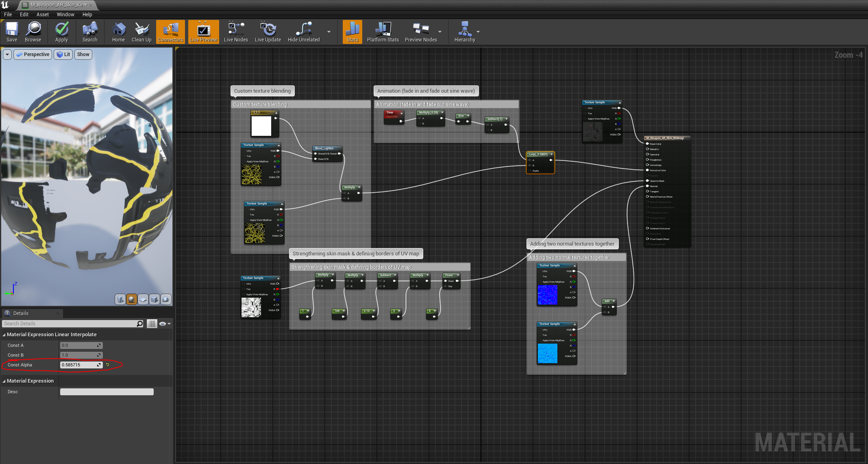Toggle the Connectors button off
Viewport: 868px width, 464px height.
(x=170, y=32)
